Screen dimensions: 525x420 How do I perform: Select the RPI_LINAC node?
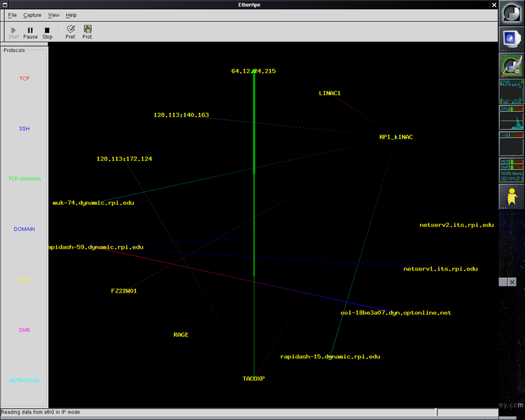click(x=396, y=137)
